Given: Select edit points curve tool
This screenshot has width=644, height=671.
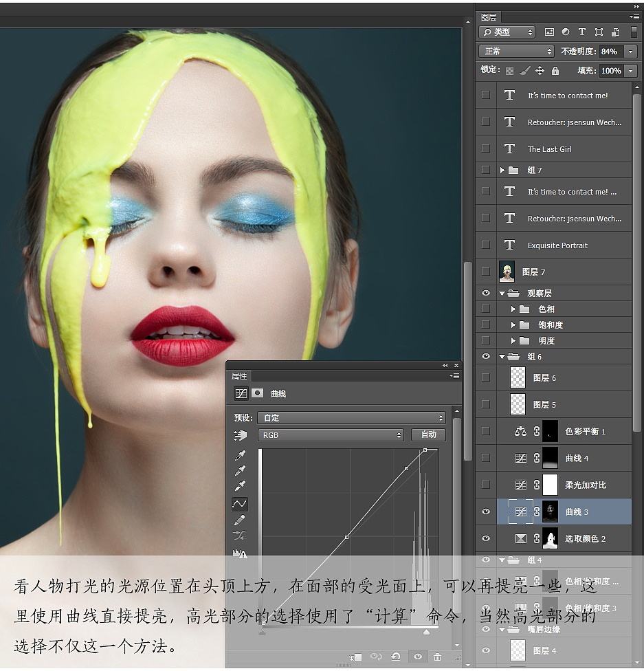Looking at the screenshot, I should point(240,504).
